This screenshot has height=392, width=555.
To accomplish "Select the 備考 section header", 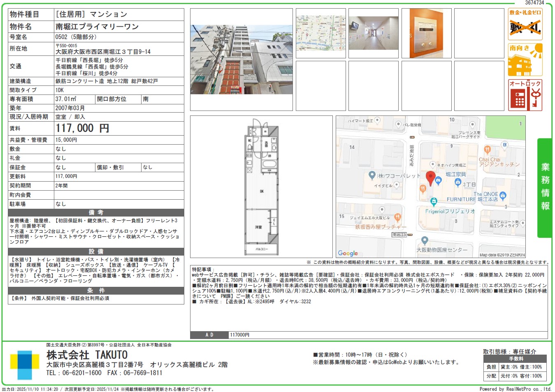I will 96,212.
